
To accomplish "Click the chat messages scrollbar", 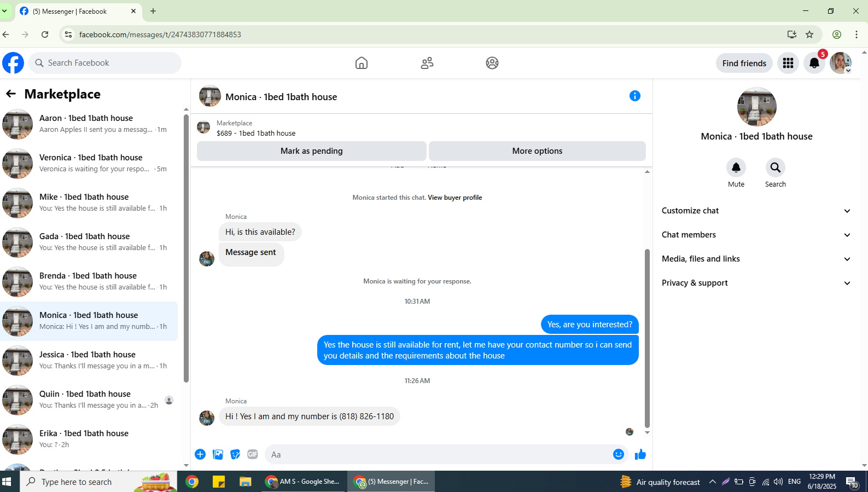I will coord(647,338).
